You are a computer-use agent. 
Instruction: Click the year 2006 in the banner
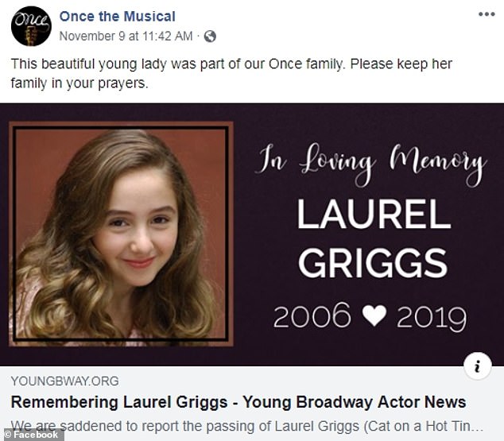click(312, 317)
